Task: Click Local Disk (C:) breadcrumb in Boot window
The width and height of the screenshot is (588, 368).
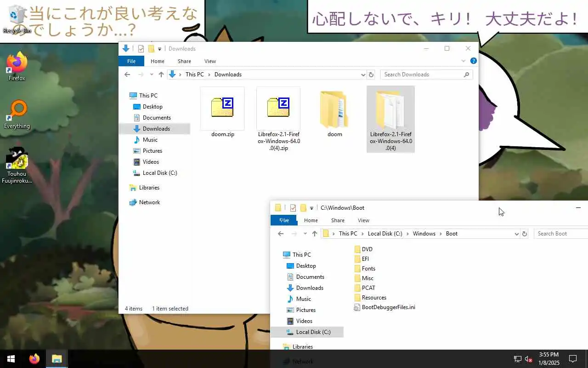Action: point(385,234)
